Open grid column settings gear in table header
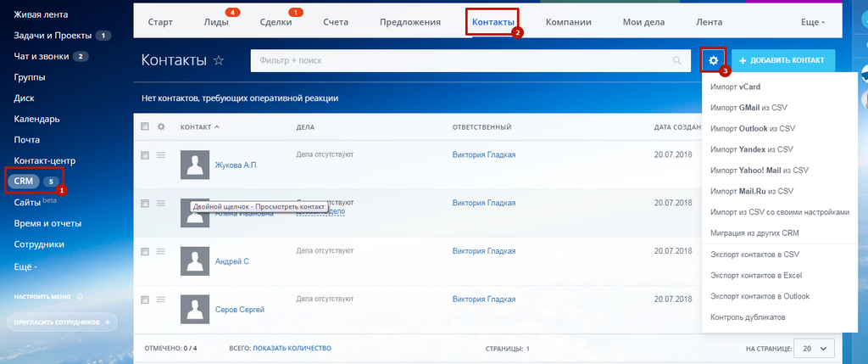The height and width of the screenshot is (364, 868). coord(161,127)
